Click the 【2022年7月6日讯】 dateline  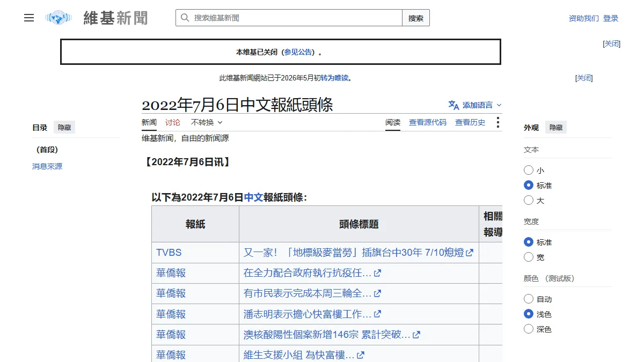(188, 162)
